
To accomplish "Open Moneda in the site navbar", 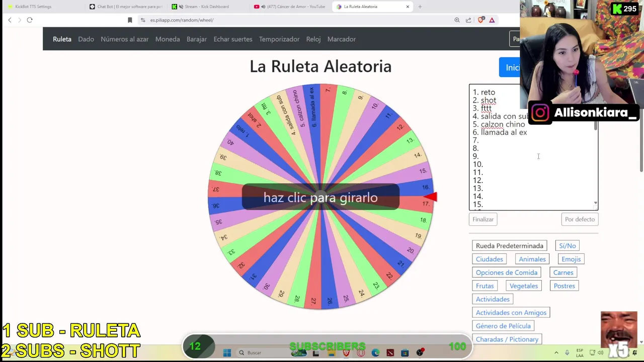I will click(168, 39).
